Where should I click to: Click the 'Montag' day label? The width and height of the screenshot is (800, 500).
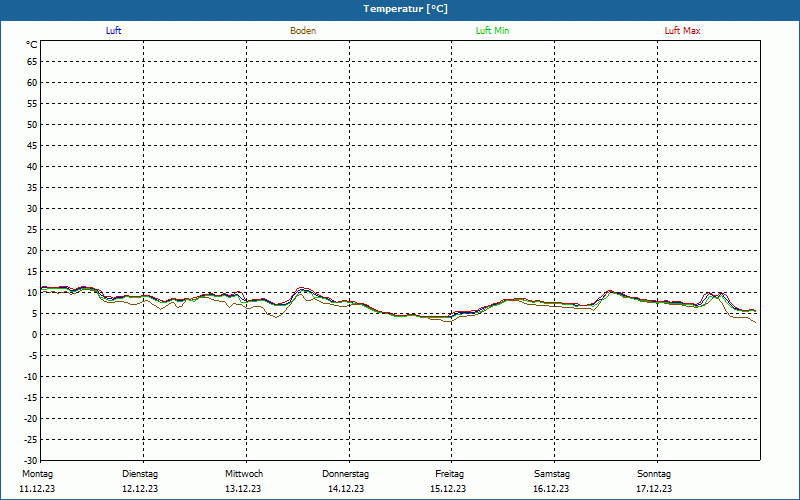(37, 474)
